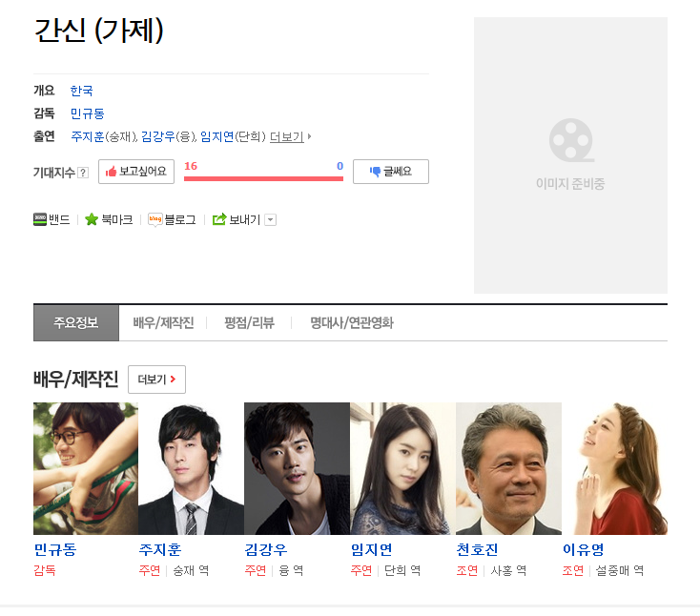Screen dimensions: 700x616
Task: Click the green bookmark star icon
Action: (92, 219)
